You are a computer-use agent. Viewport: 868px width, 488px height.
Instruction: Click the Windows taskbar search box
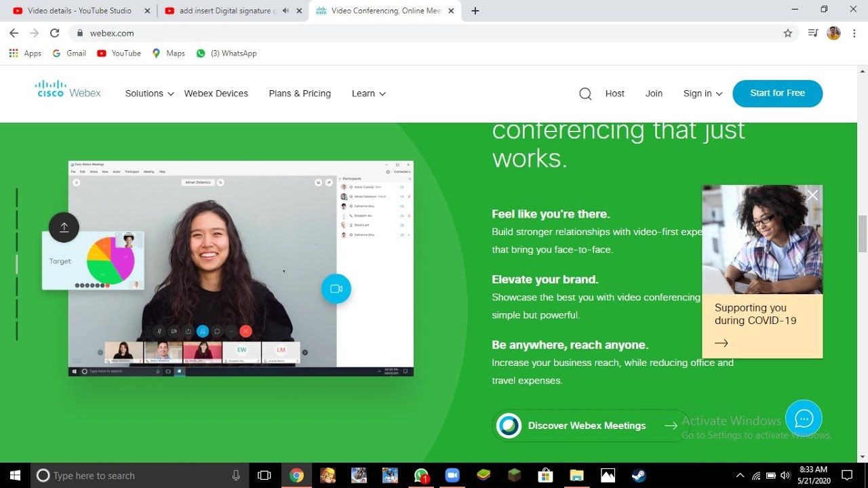pos(140,475)
